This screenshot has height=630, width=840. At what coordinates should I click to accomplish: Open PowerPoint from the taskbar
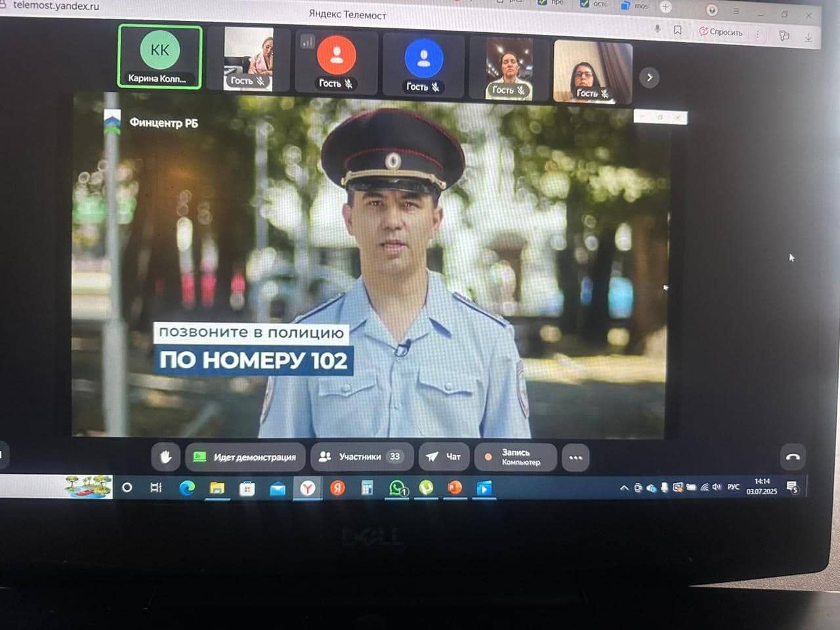click(454, 488)
